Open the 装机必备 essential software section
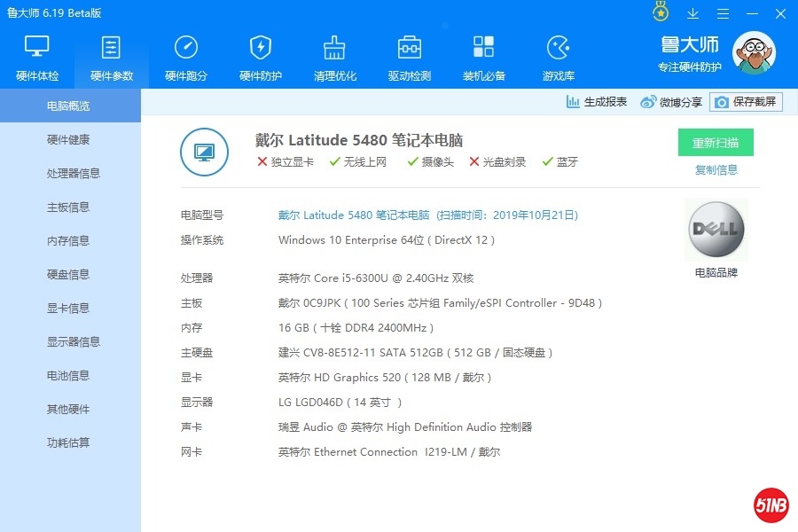798x532 pixels. (x=483, y=53)
